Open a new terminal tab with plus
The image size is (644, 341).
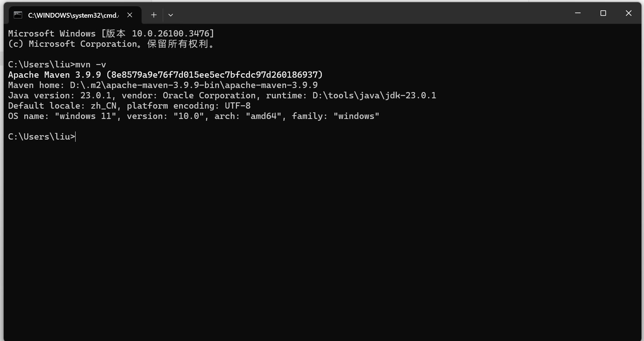(x=154, y=15)
